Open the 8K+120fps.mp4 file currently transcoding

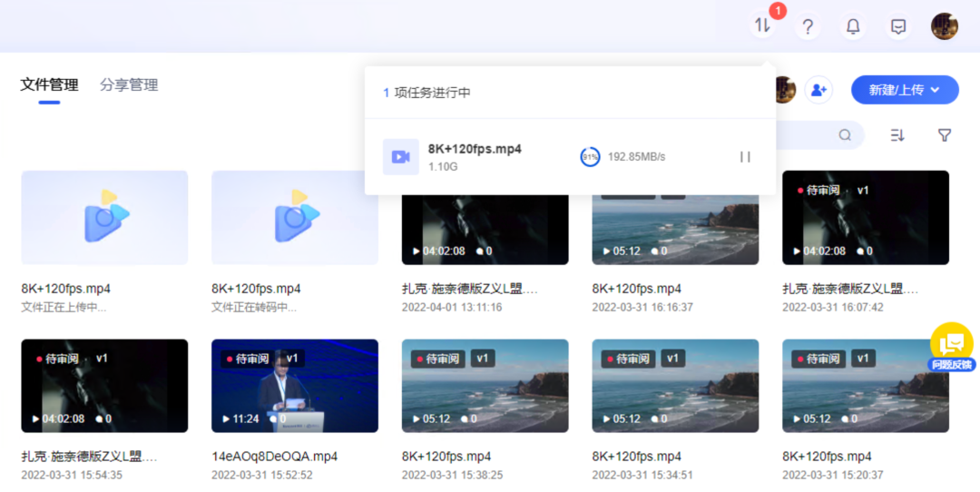pyautogui.click(x=295, y=218)
